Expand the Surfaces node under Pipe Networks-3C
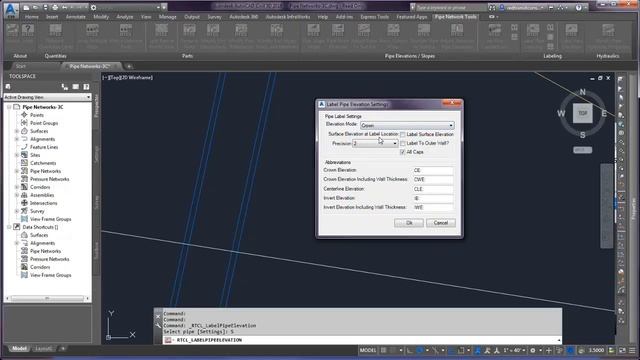This screenshot has height=360, width=640. pyautogui.click(x=17, y=131)
